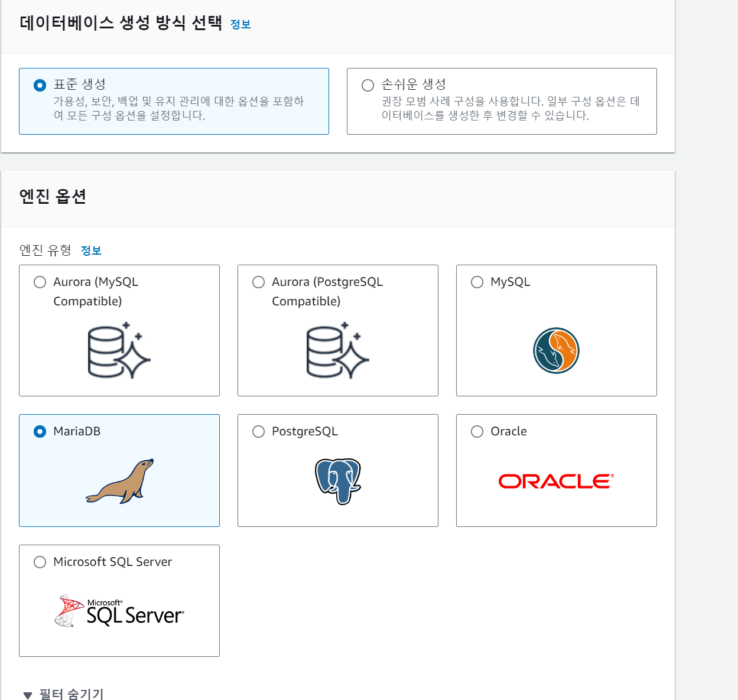Screen dimensions: 738x700
Task: Open 정보 link next to 엔진 유형
Action: [91, 250]
